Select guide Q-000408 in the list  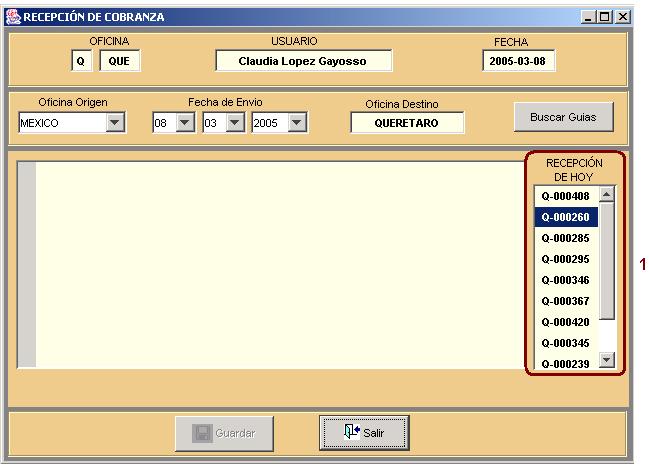tap(565, 196)
